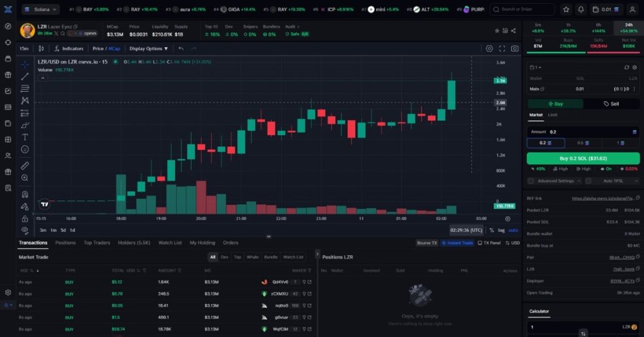Select the 24h stats period

pyautogui.click(x=629, y=28)
